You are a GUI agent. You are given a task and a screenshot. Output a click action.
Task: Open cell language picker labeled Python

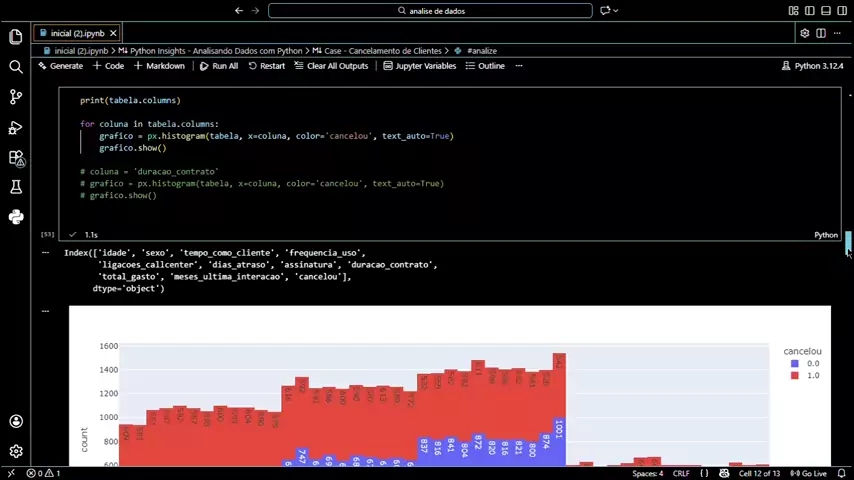(825, 235)
